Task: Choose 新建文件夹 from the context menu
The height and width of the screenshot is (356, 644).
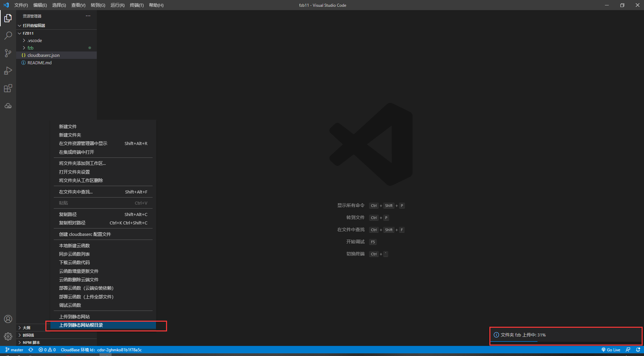Action: coord(103,135)
